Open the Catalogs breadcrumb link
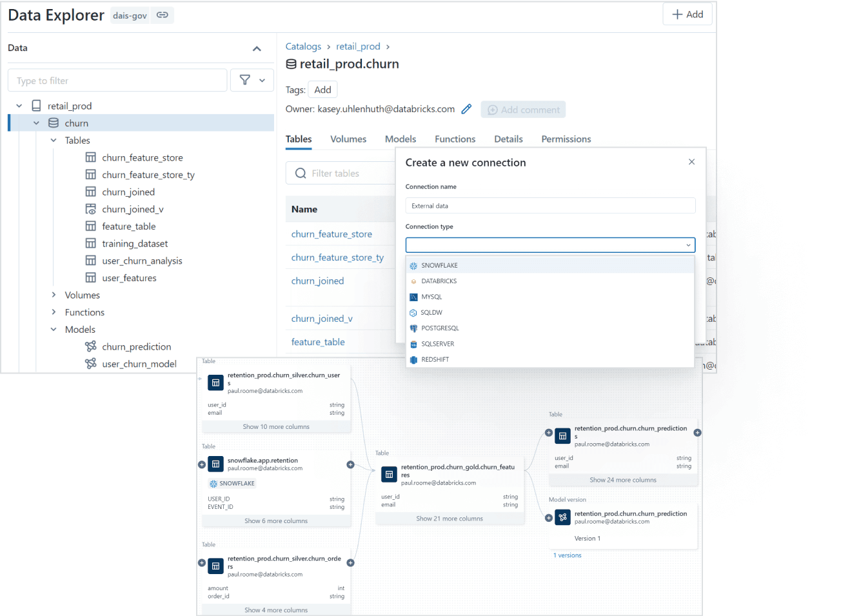 303,46
